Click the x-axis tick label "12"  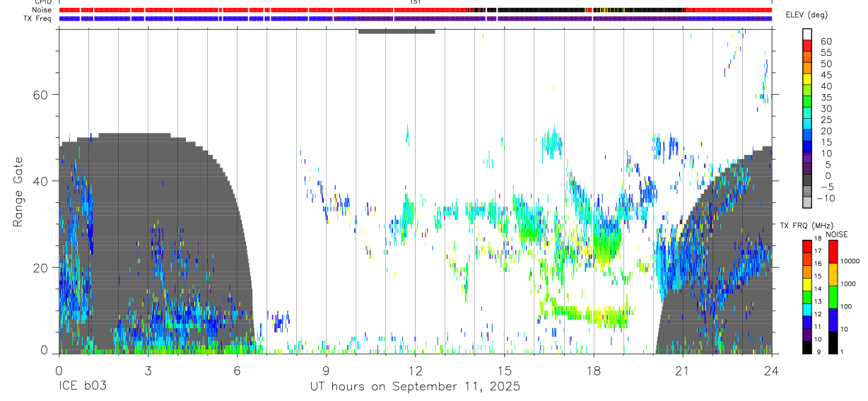[415, 371]
